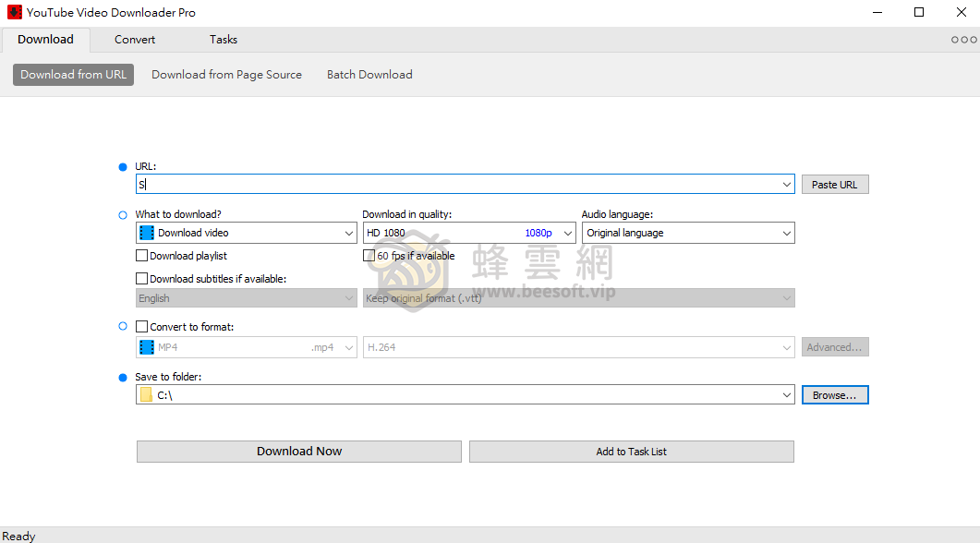Click the MP4 film icon in format box
This screenshot has height=543, width=980.
147,347
